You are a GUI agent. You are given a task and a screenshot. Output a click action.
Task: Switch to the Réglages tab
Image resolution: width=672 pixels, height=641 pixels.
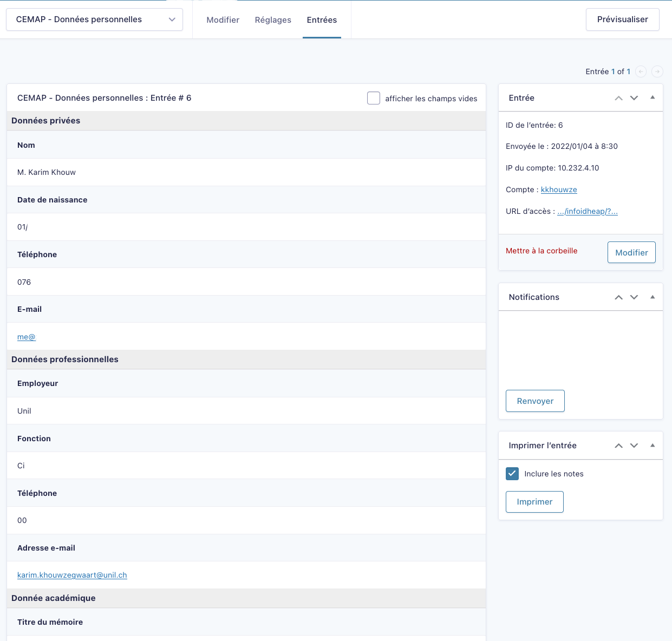(273, 20)
